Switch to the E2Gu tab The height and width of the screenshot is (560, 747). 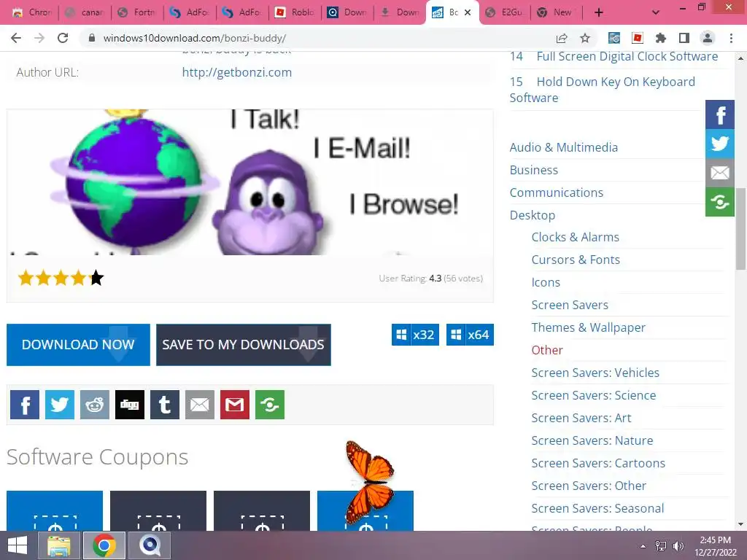point(505,12)
